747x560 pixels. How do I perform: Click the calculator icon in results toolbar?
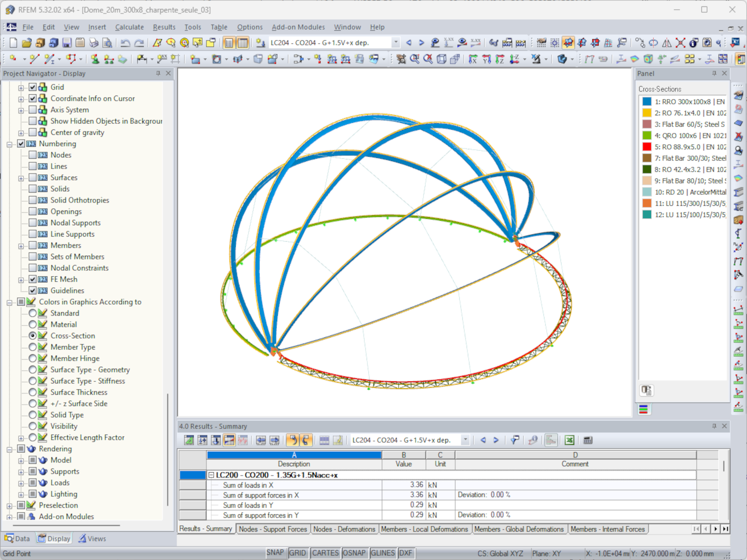click(588, 440)
